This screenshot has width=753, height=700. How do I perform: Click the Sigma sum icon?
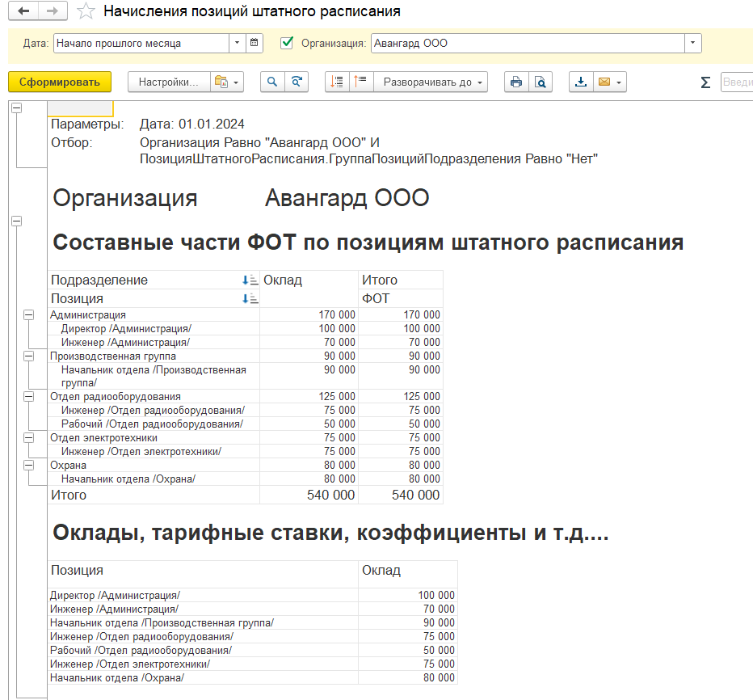(x=705, y=82)
